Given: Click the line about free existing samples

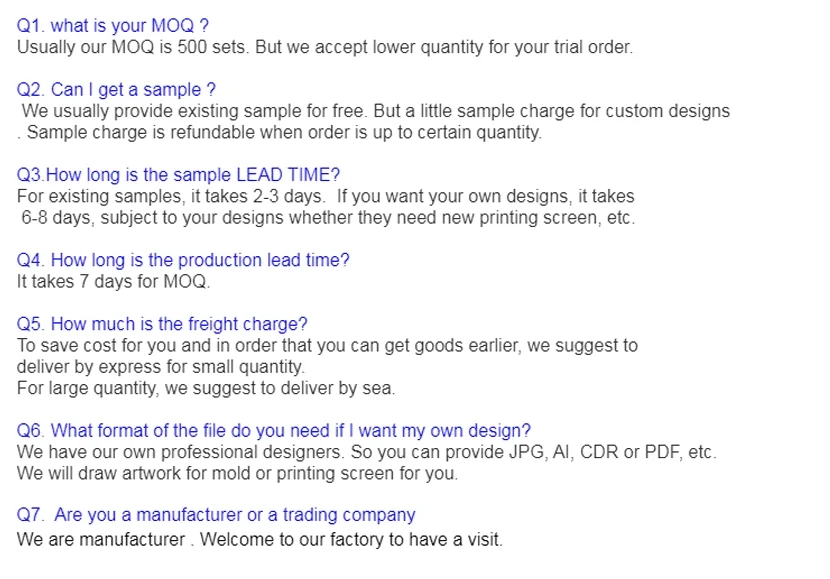Looking at the screenshot, I should (375, 111).
